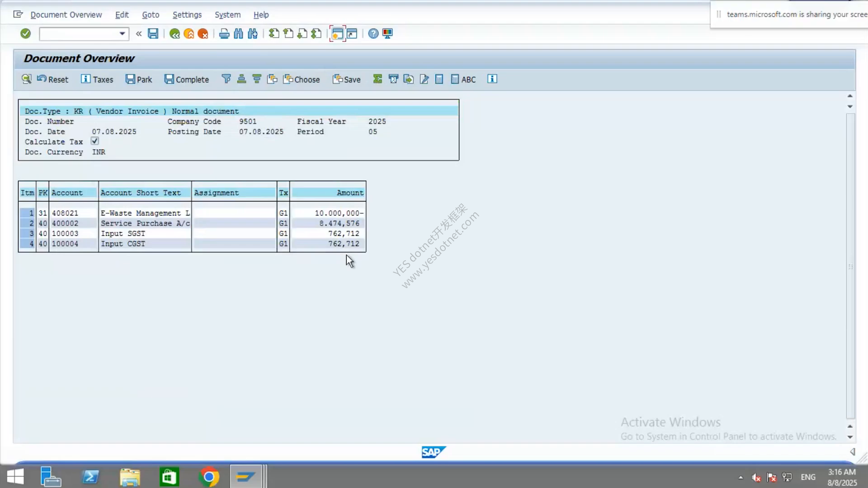Expand the system tray hidden icons arrow
The width and height of the screenshot is (868, 488).
[741, 477]
